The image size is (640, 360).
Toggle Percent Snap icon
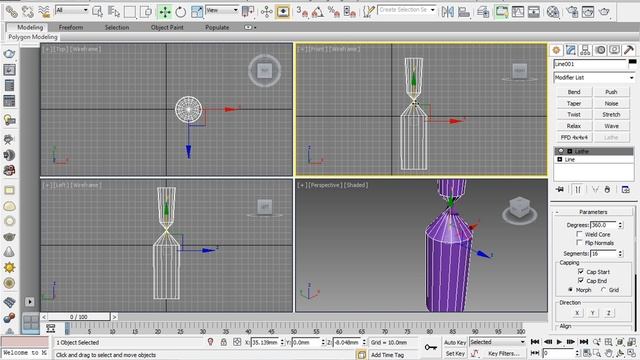pyautogui.click(x=333, y=12)
